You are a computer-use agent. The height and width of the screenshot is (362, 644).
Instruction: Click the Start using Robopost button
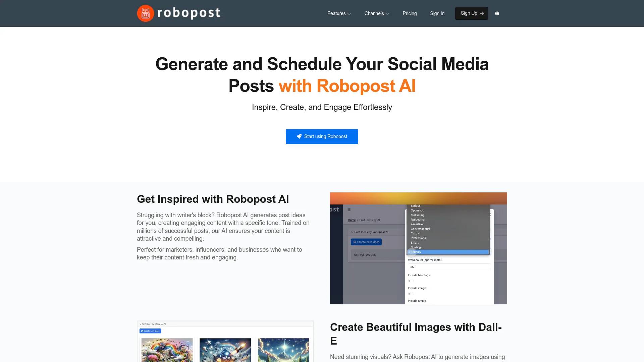[x=322, y=136]
